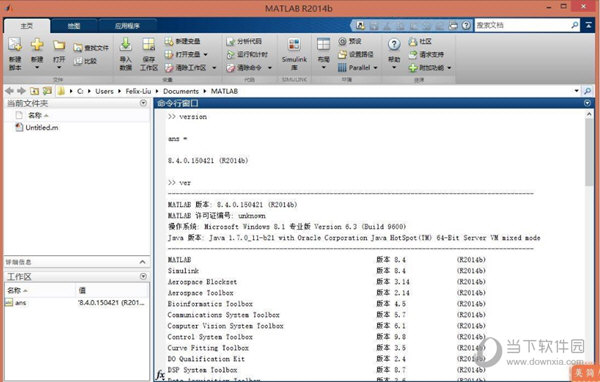Click Users in the address path
Viewport: 600px width, 382px height.
click(x=104, y=91)
